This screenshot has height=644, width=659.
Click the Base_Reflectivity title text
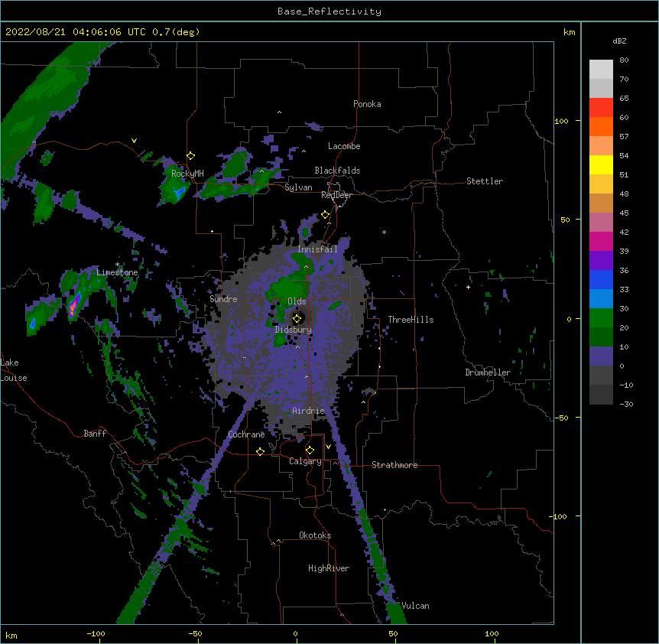(329, 11)
